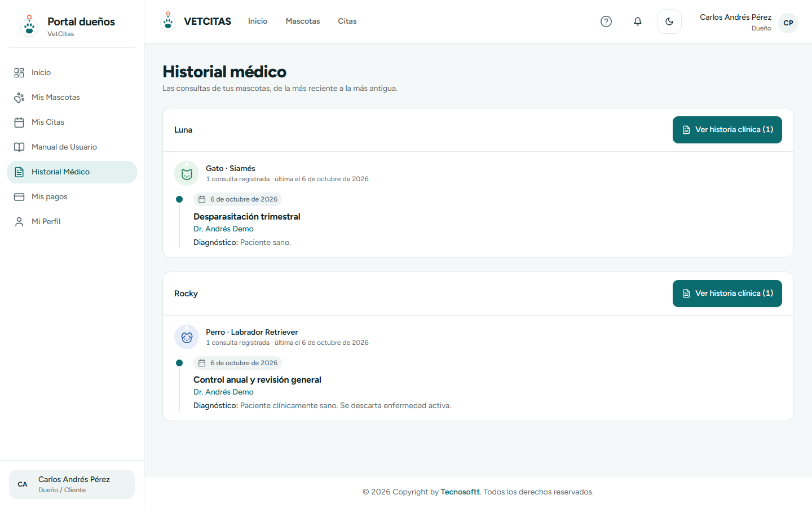
Task: Click Carlos Andrés Pérez name in header
Action: click(735, 17)
